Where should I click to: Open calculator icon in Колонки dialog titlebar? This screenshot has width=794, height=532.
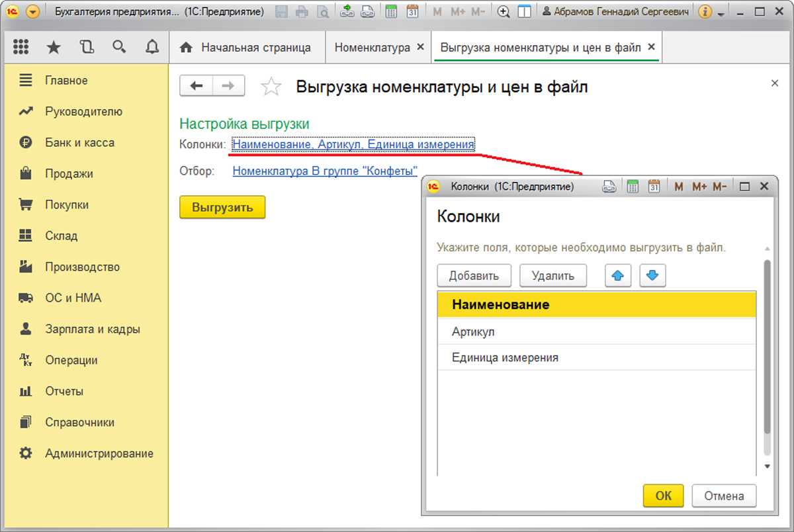pyautogui.click(x=632, y=187)
